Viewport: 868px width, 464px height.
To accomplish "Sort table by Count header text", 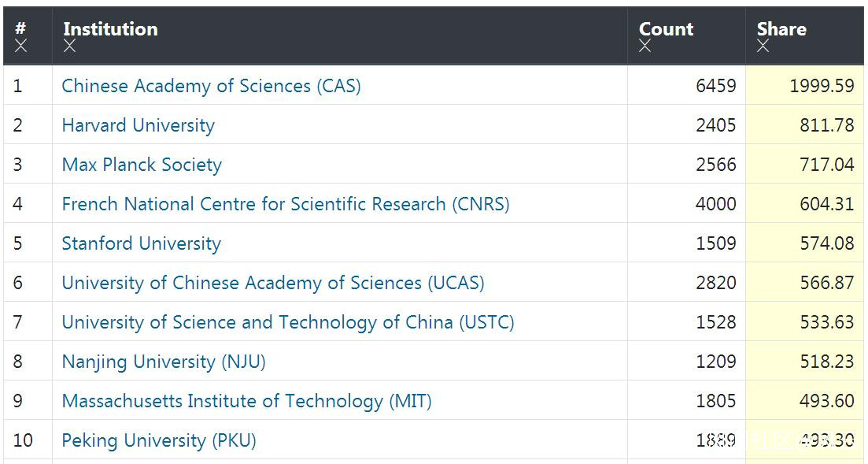I will point(666,29).
